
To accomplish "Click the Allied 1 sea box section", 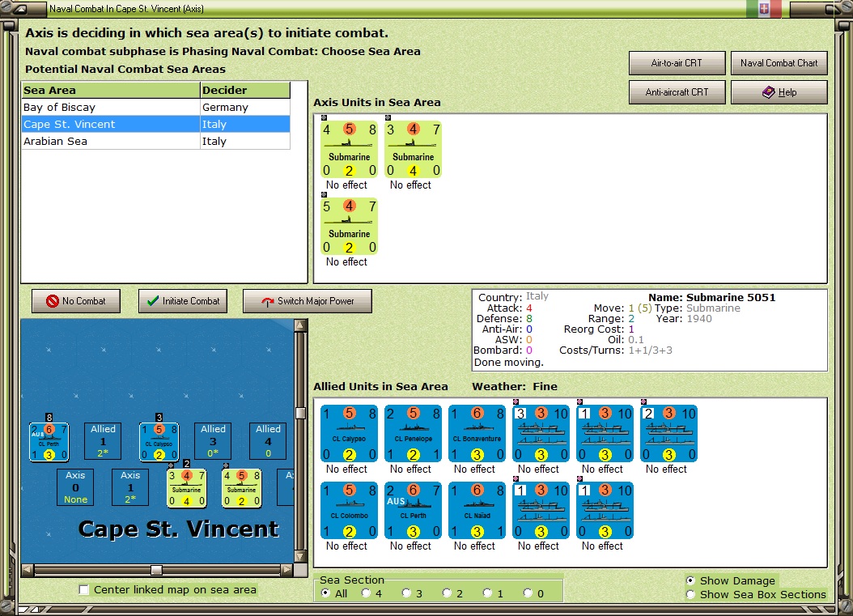I will tap(103, 441).
